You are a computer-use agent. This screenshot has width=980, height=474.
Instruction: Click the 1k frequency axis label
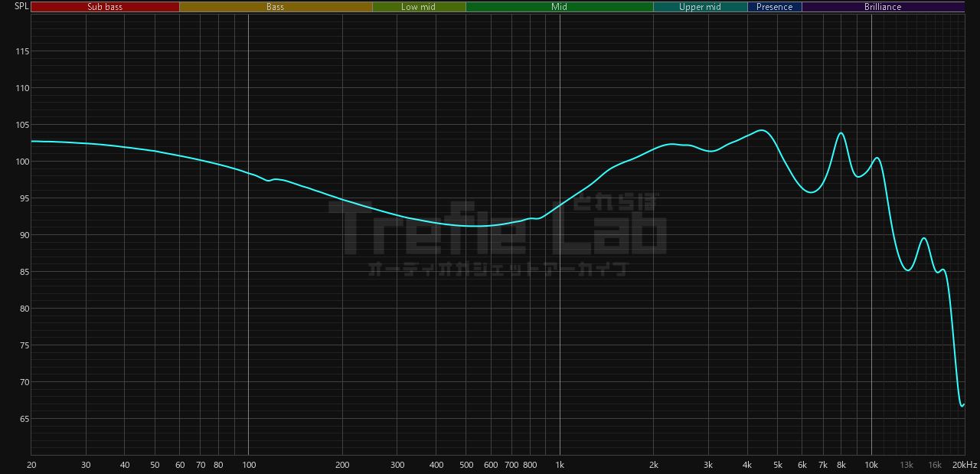coord(560,465)
